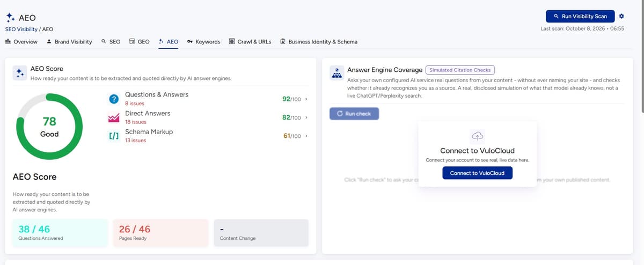Click the 26 / 46 Pages Ready card
Screen dimensions: 644x265
(160, 233)
